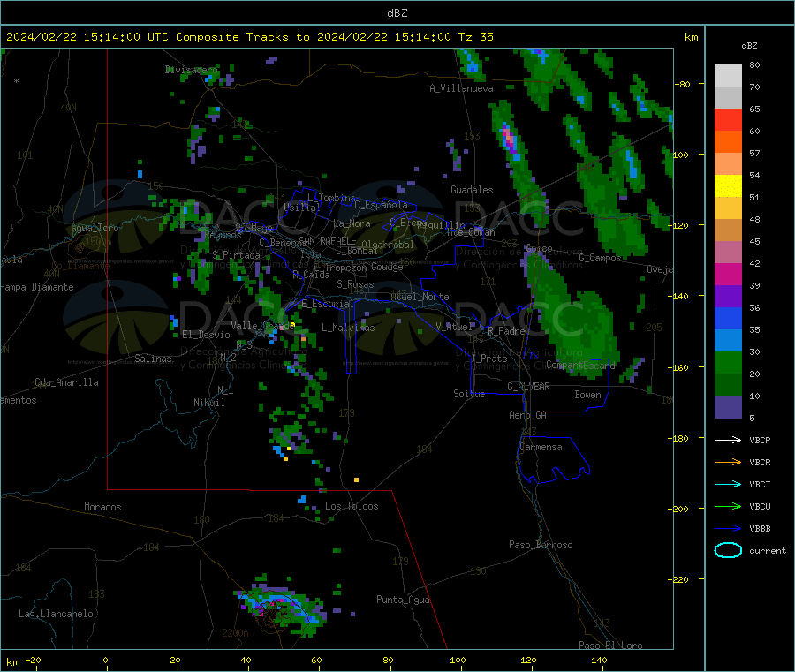Click the 'Lag.Llancanelo' map label
Viewport: 795px width, 672px height.
56,614
